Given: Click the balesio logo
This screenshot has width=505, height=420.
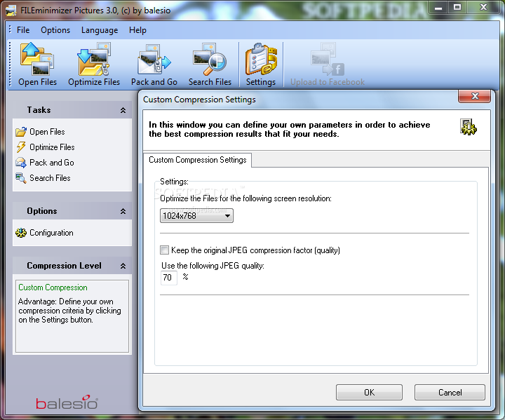Looking at the screenshot, I should click(x=67, y=402).
